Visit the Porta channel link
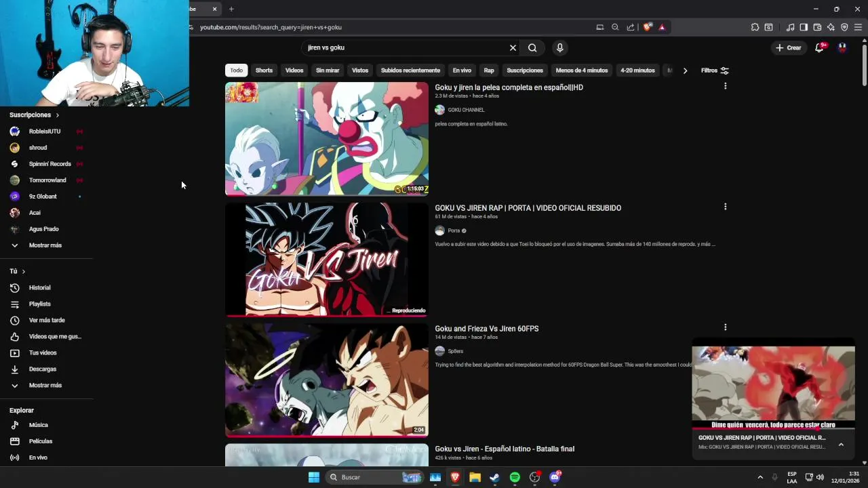Screen dimensions: 868x488 [x=454, y=230]
